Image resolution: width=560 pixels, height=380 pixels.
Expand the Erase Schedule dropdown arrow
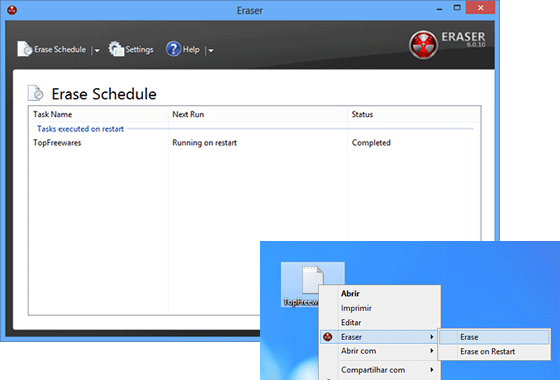pyautogui.click(x=97, y=50)
